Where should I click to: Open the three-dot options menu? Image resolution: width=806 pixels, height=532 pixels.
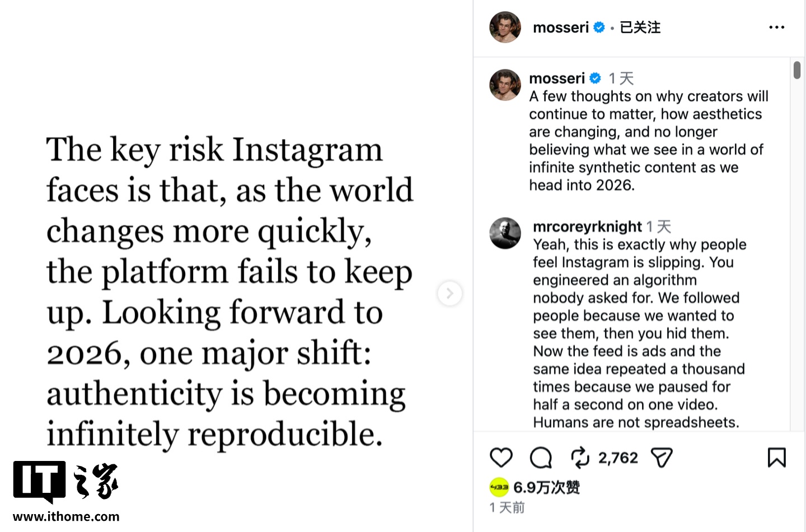pyautogui.click(x=776, y=27)
